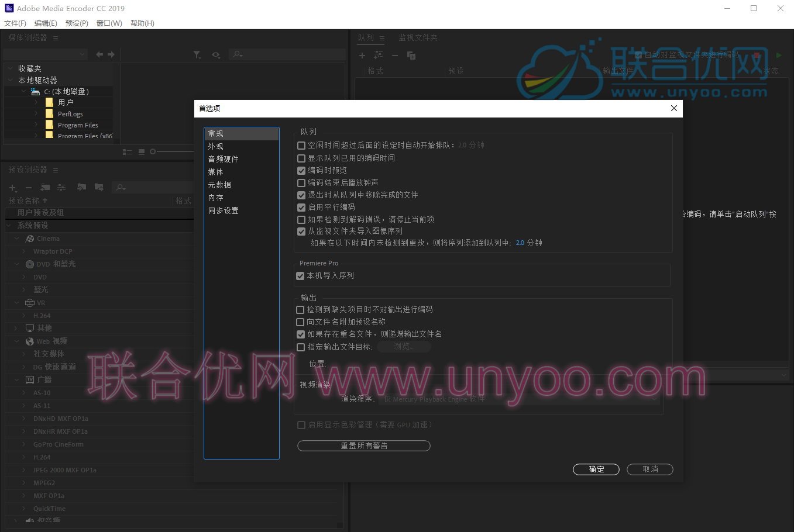Open the 预设浏览器 panel menu icon

point(56,170)
